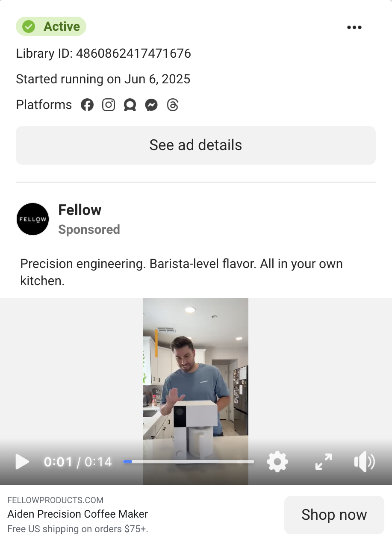Image resolution: width=392 pixels, height=542 pixels.
Task: Open video settings gear
Action: 277,462
